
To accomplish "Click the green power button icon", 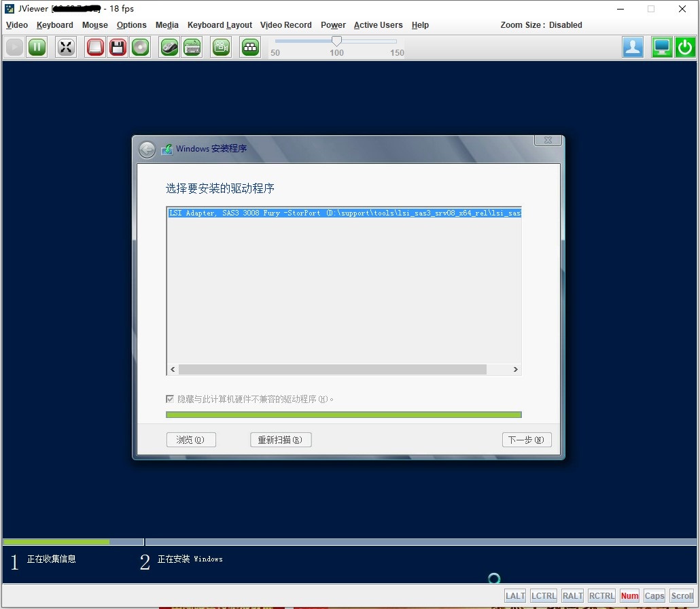I will point(685,47).
